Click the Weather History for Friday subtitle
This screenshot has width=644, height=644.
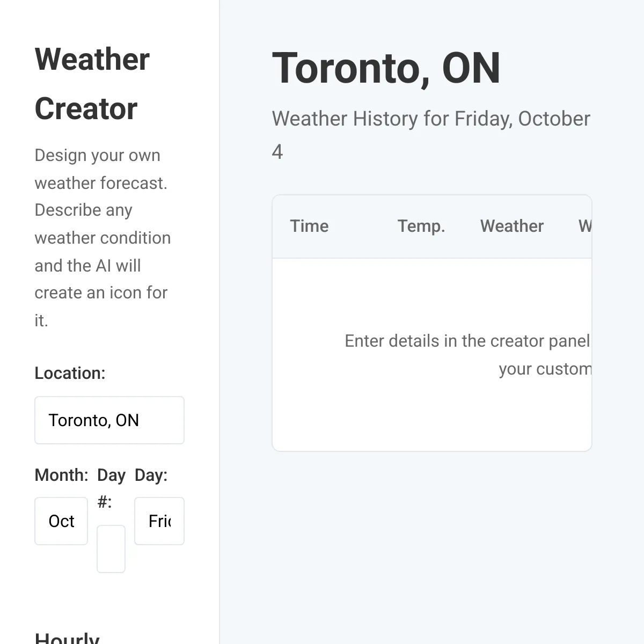pyautogui.click(x=430, y=119)
